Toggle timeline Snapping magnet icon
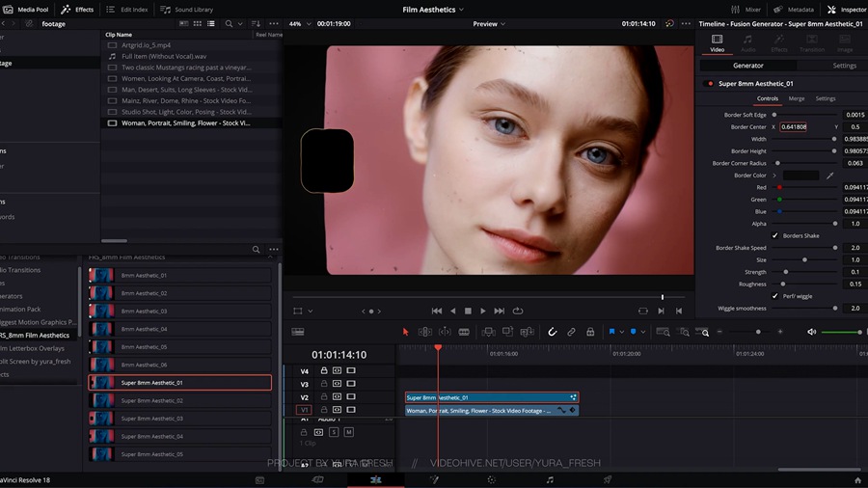The width and height of the screenshot is (868, 488). 553,332
